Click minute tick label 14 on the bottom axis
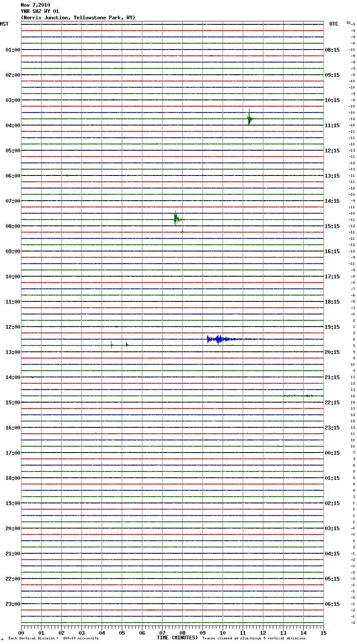 point(303,633)
